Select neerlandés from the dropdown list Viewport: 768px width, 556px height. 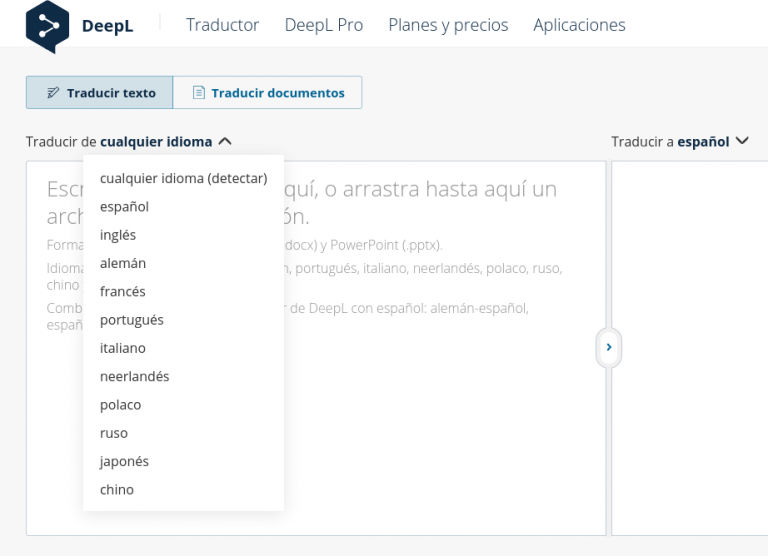184,377
